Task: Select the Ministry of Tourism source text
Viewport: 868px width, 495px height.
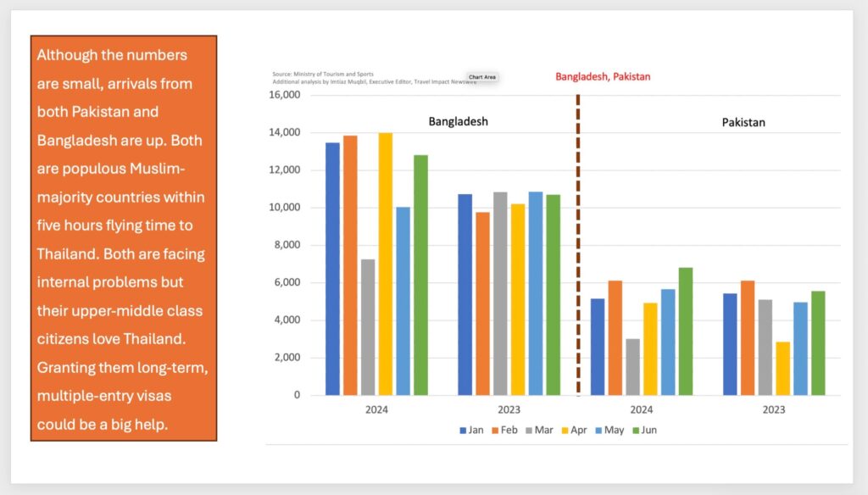Action: 323,75
